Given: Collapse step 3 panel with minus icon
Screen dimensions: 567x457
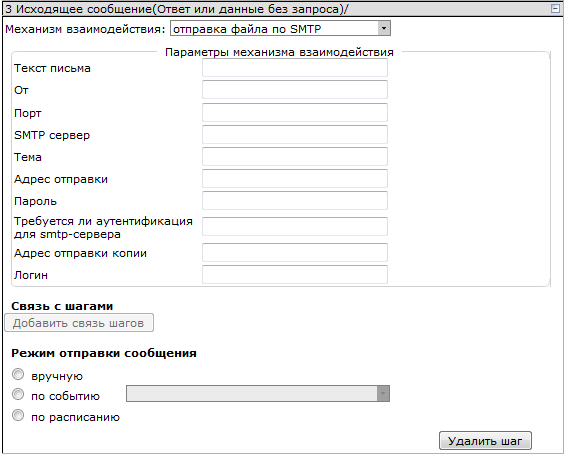Looking at the screenshot, I should pyautogui.click(x=555, y=8).
